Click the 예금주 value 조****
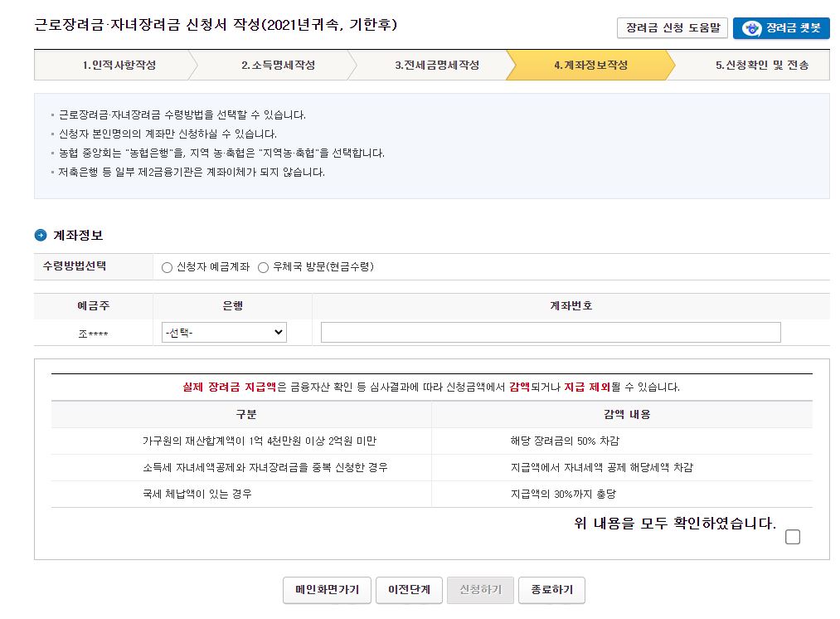Screen dimensions: 840x619 tap(92, 332)
